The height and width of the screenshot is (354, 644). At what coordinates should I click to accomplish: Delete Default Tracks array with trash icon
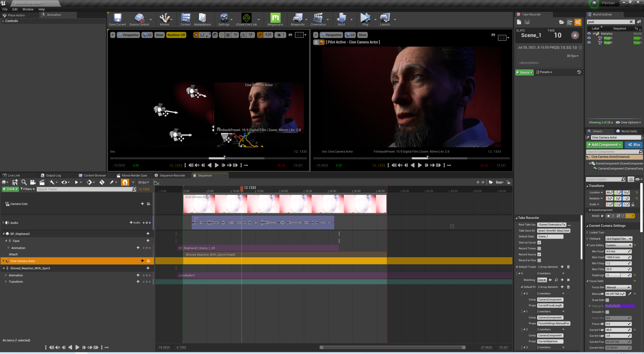click(568, 267)
